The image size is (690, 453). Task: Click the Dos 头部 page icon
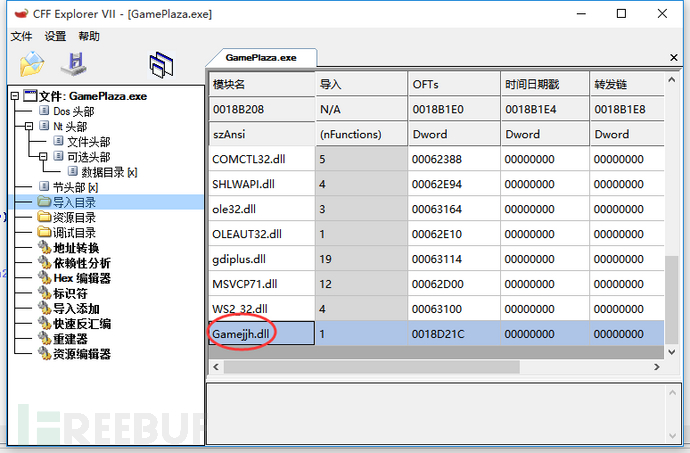[44, 110]
